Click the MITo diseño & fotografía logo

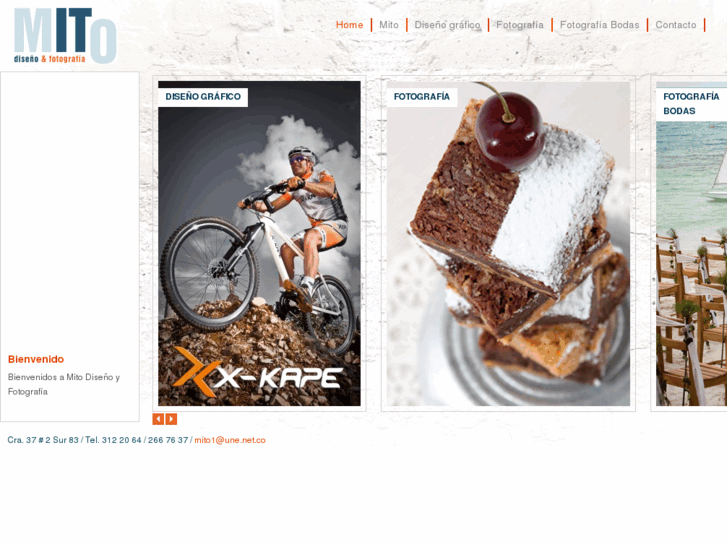[x=65, y=35]
